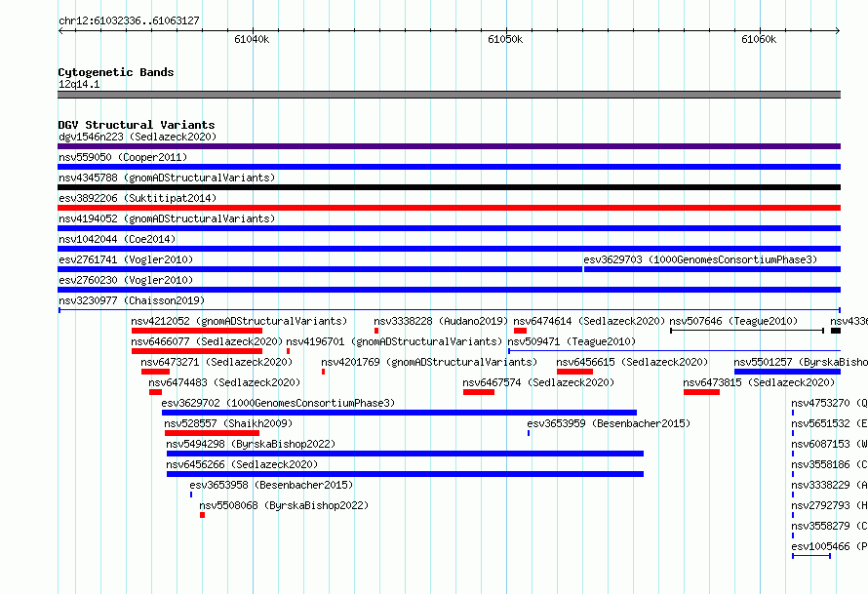Click the blue bar under nsv5501257
868x594 pixels.
pyautogui.click(x=787, y=372)
